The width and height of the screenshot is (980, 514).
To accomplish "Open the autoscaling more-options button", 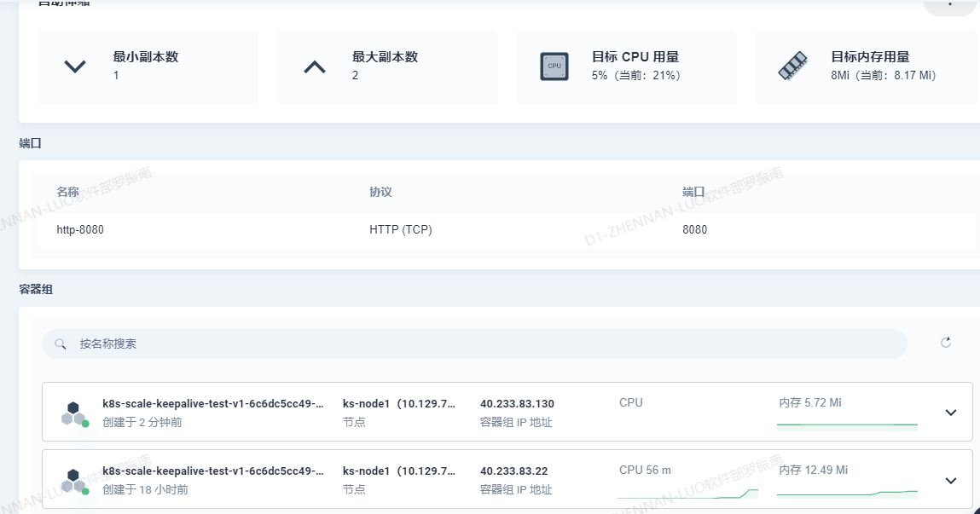I will 950,3.
